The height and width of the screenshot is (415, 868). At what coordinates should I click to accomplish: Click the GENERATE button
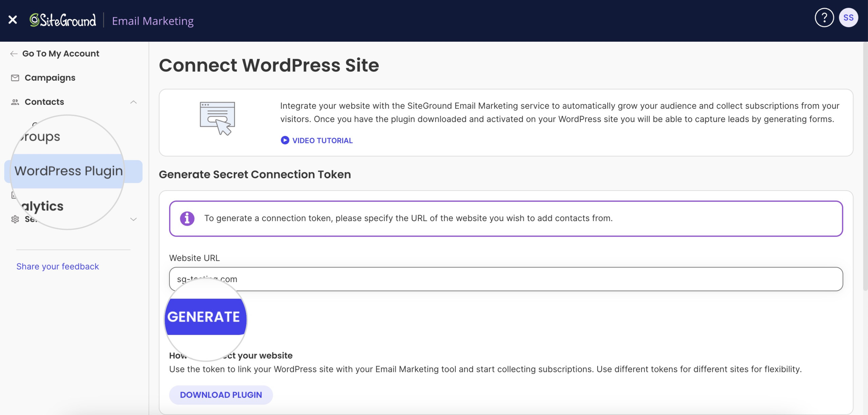coord(205,317)
